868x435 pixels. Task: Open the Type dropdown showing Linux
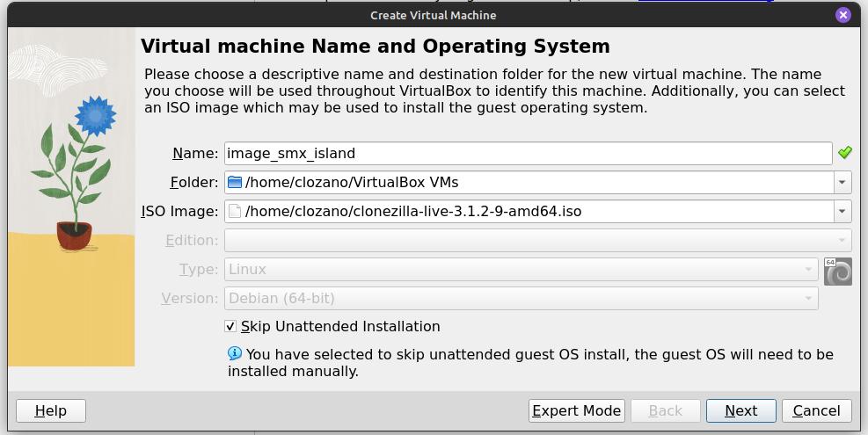pyautogui.click(x=521, y=270)
